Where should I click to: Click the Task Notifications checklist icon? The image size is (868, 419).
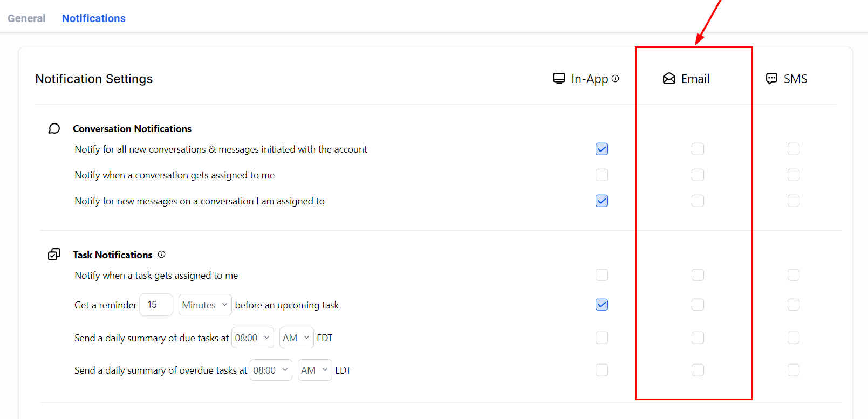coord(54,255)
